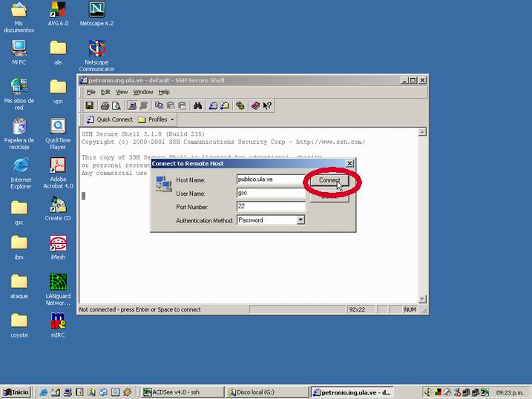Open a New File Transfer Window via toolbar

click(x=225, y=106)
